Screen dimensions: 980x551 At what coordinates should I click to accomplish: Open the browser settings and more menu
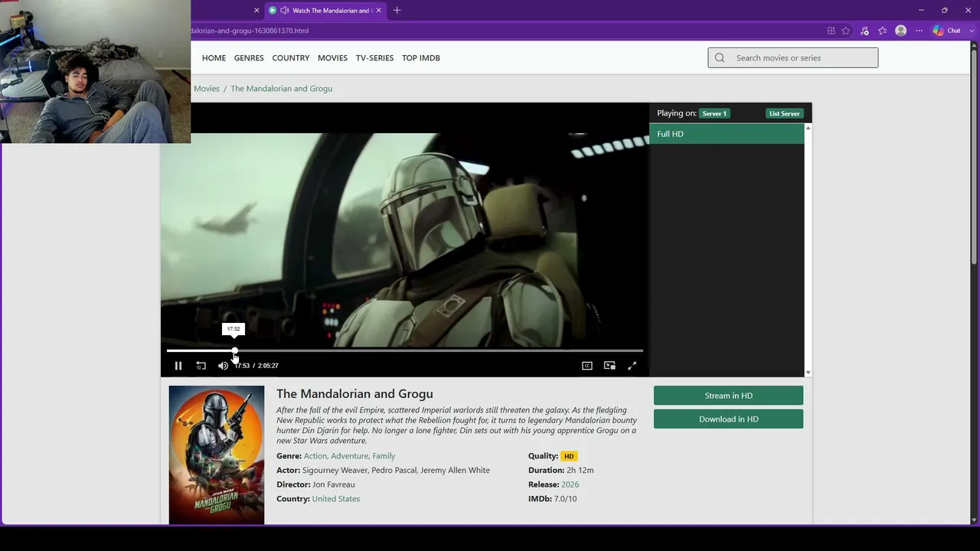(920, 31)
